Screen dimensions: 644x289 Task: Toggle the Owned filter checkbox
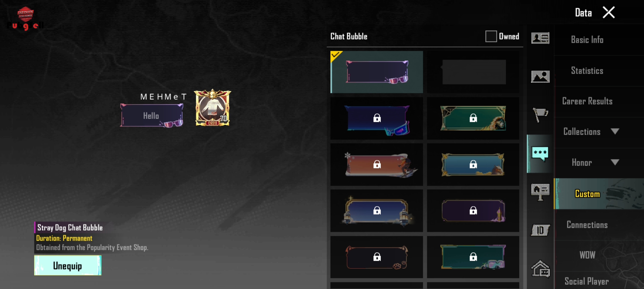[491, 36]
